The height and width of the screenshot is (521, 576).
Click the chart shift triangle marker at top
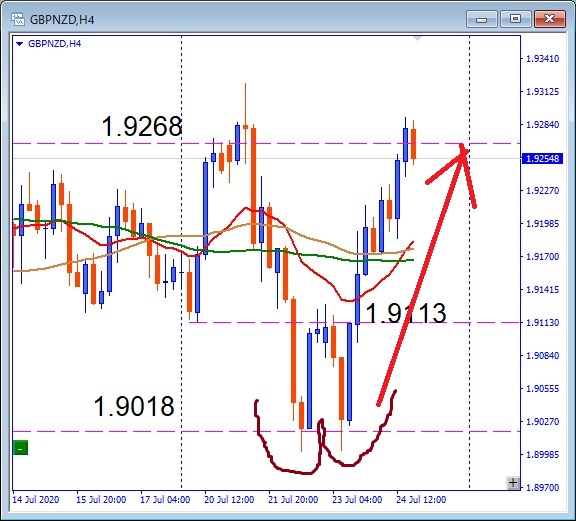pyautogui.click(x=417, y=38)
